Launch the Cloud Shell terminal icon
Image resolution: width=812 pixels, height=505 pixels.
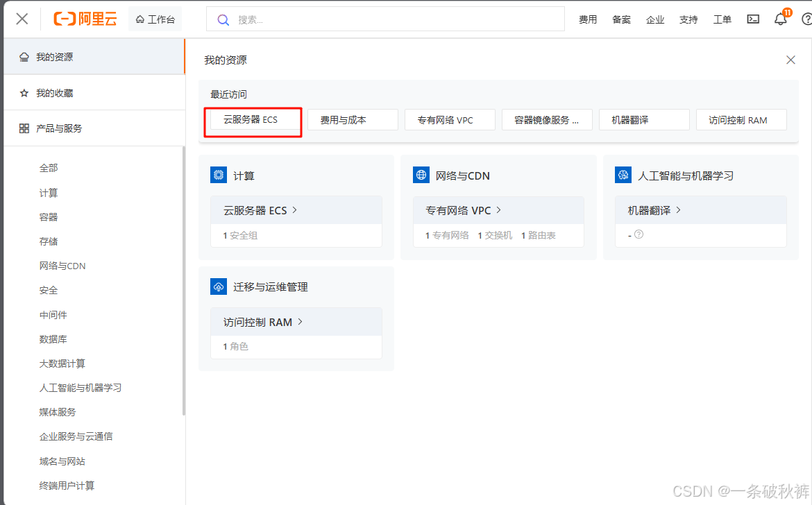pyautogui.click(x=753, y=19)
